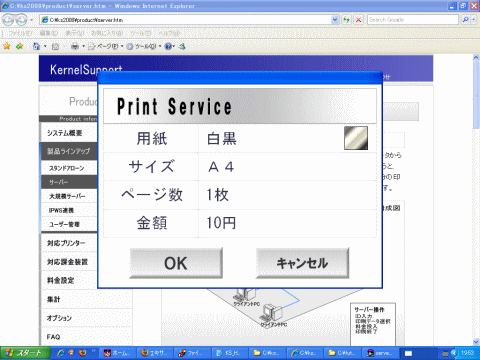Expand the address bar history dropdown
The width and height of the screenshot is (480, 360).
click(x=335, y=20)
